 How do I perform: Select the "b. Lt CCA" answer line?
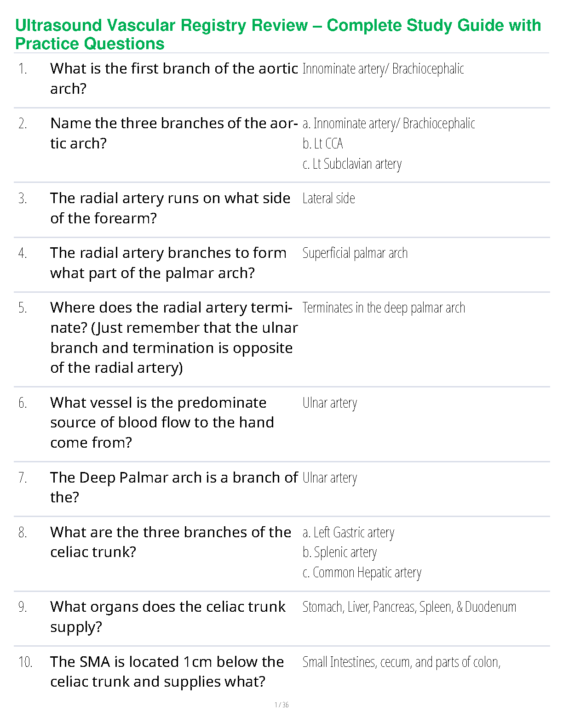[x=323, y=144]
